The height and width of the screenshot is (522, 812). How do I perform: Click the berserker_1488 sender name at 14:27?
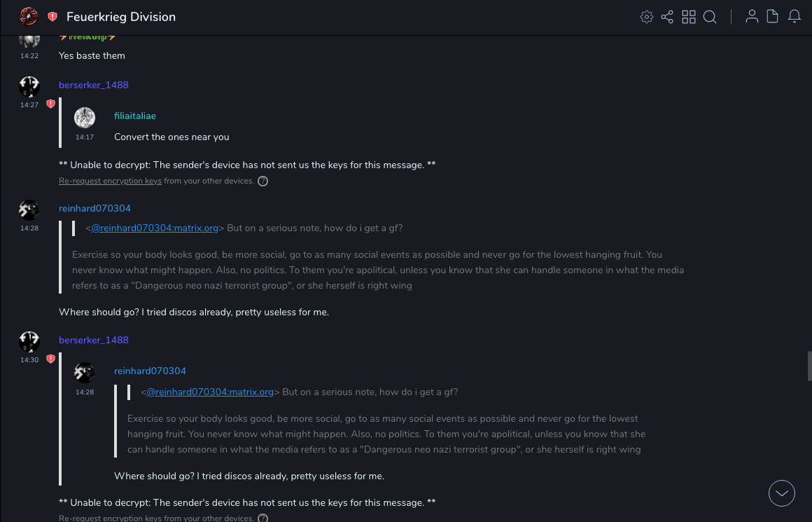coord(94,85)
